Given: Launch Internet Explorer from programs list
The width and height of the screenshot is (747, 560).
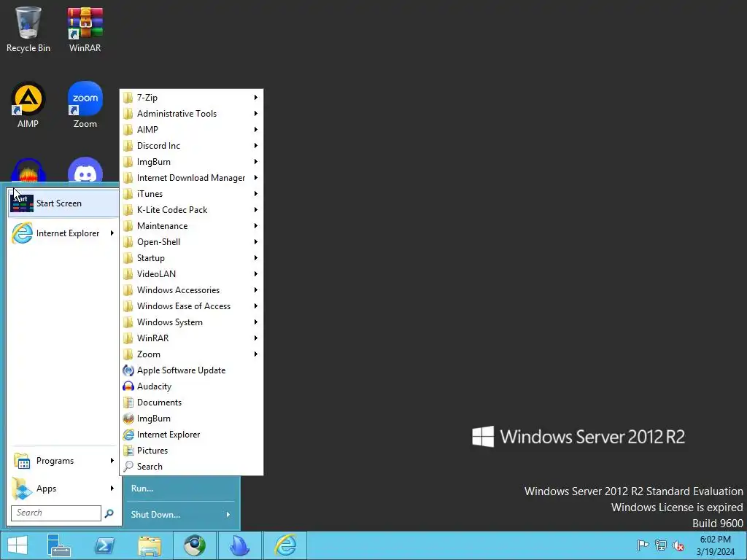Looking at the screenshot, I should pyautogui.click(x=191, y=435).
